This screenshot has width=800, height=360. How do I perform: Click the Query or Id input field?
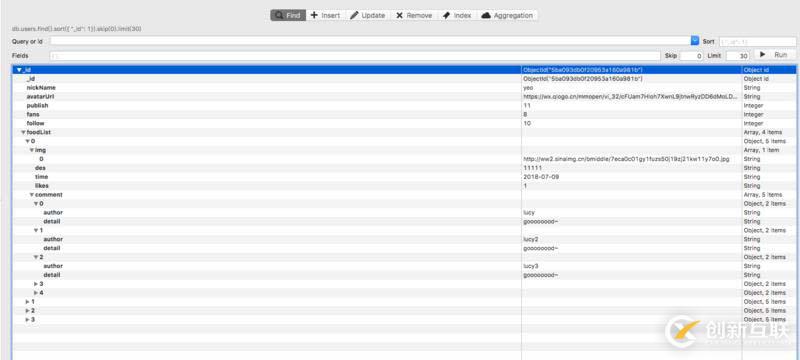(x=370, y=41)
